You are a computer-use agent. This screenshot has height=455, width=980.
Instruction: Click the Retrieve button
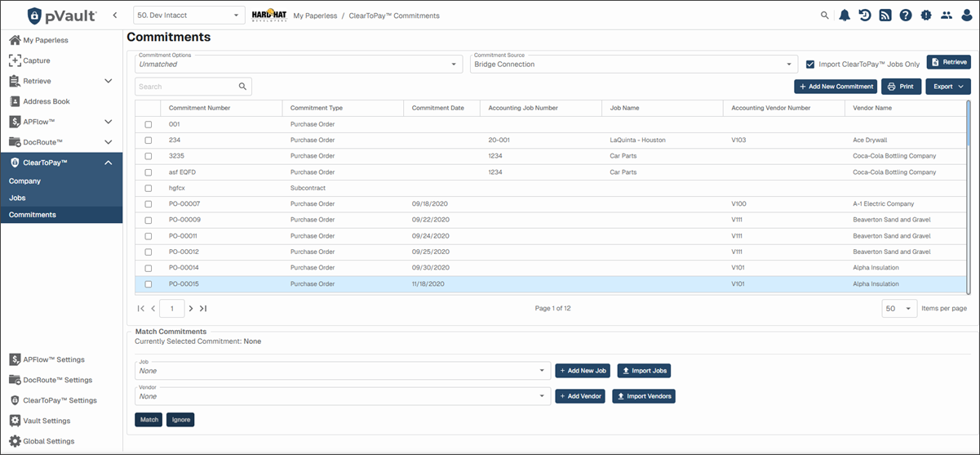pyautogui.click(x=948, y=62)
